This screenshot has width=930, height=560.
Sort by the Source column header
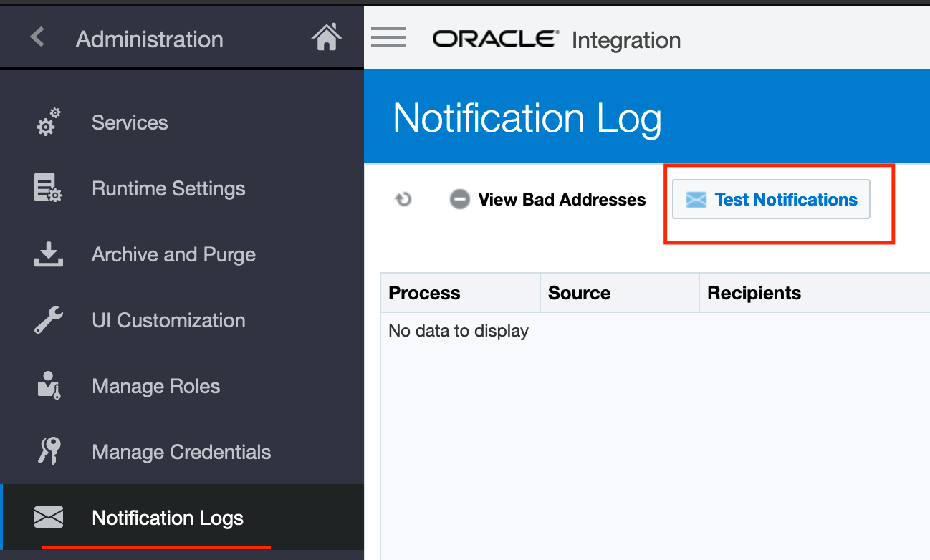pyautogui.click(x=620, y=293)
